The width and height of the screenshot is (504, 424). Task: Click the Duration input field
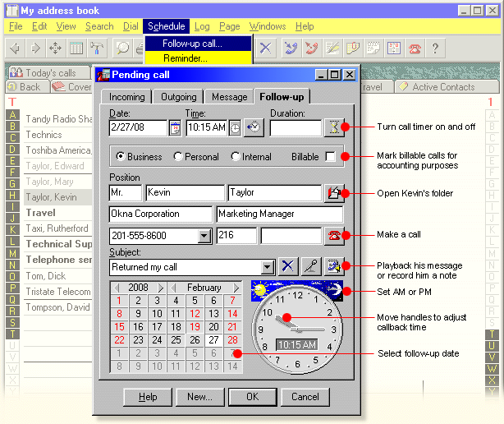tap(296, 127)
